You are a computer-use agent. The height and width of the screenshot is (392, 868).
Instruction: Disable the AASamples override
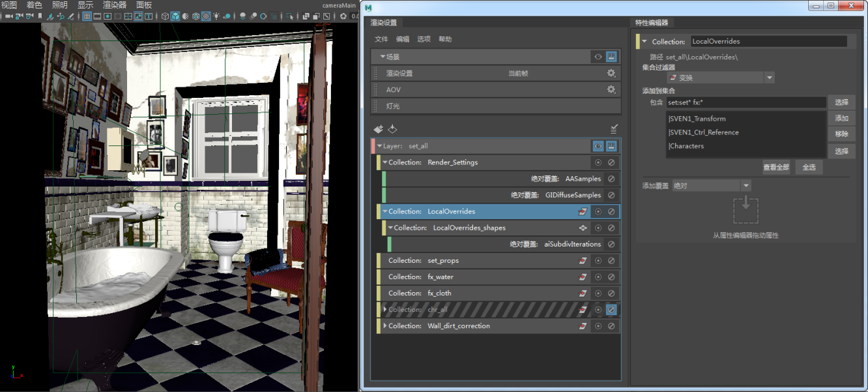click(611, 179)
